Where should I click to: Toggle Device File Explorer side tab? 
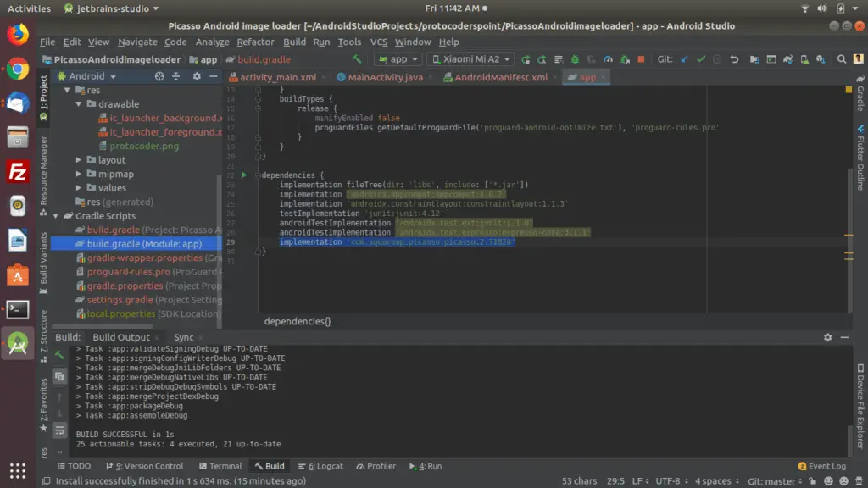(x=860, y=406)
